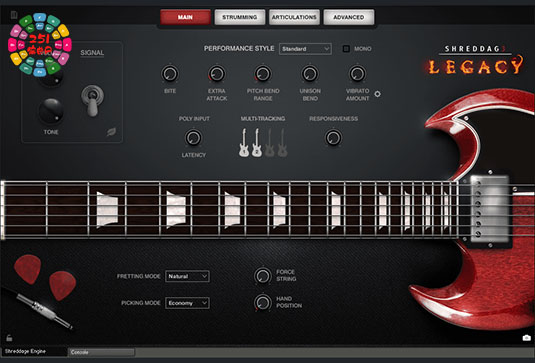Click the poly input LATENCY knob
This screenshot has height=363, width=535.
[193, 138]
